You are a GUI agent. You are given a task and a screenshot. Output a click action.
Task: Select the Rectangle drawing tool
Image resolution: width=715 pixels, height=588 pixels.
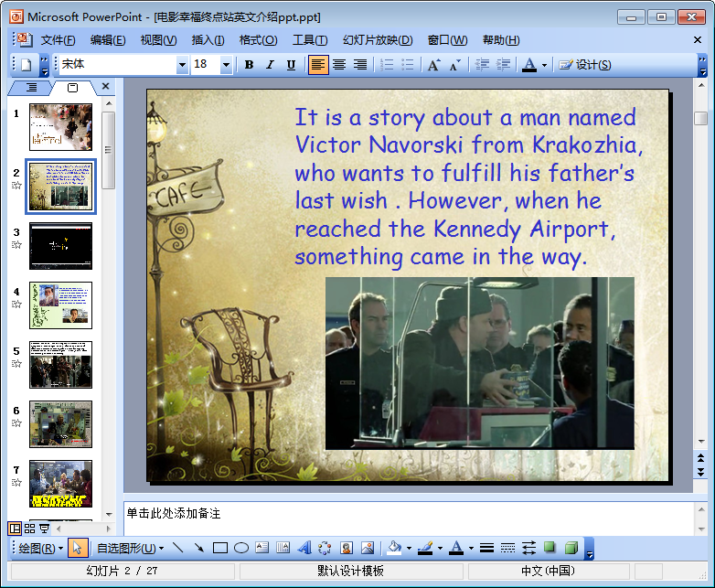(220, 548)
